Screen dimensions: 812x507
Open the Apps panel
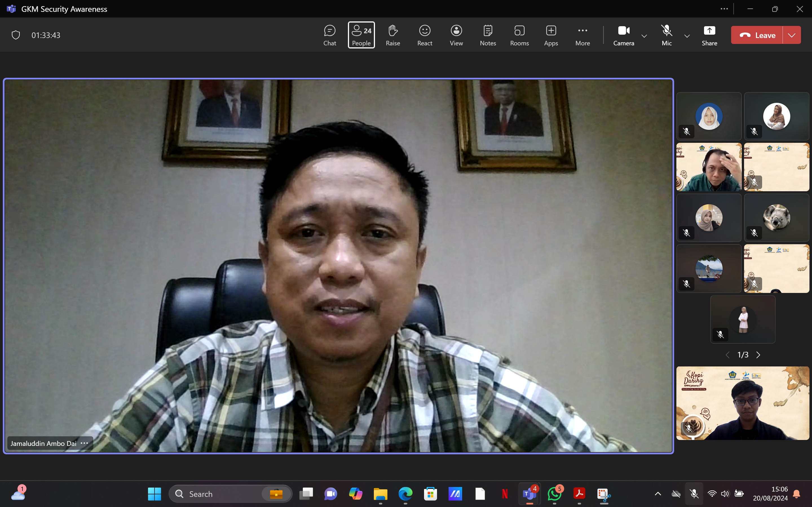(x=551, y=35)
